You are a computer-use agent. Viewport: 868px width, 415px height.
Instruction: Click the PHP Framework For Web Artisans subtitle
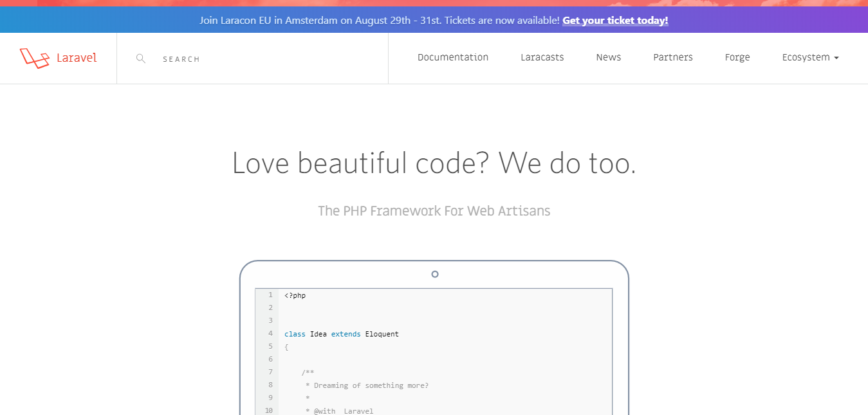(434, 211)
